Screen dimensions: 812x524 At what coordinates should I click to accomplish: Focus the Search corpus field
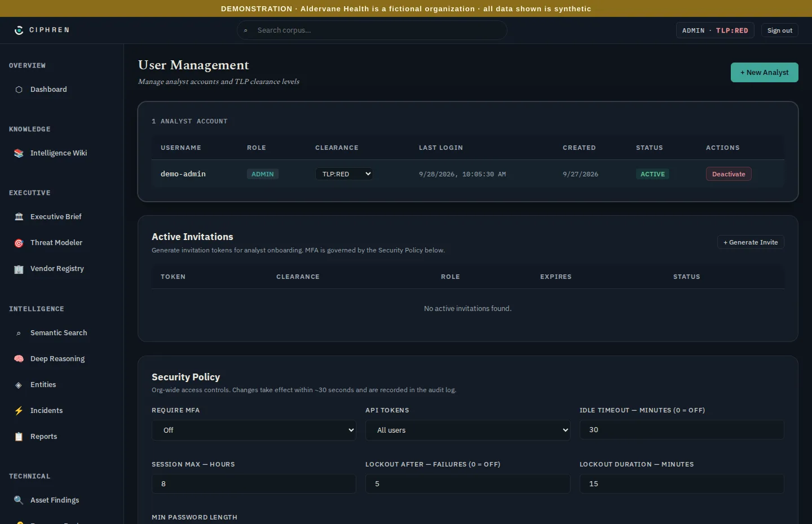coord(372,30)
